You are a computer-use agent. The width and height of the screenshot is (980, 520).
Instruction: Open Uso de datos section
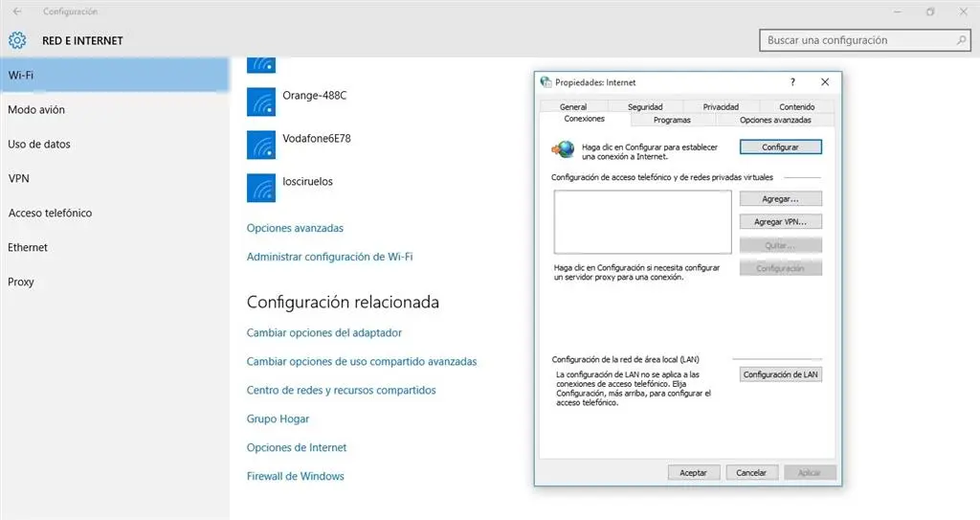pos(115,144)
